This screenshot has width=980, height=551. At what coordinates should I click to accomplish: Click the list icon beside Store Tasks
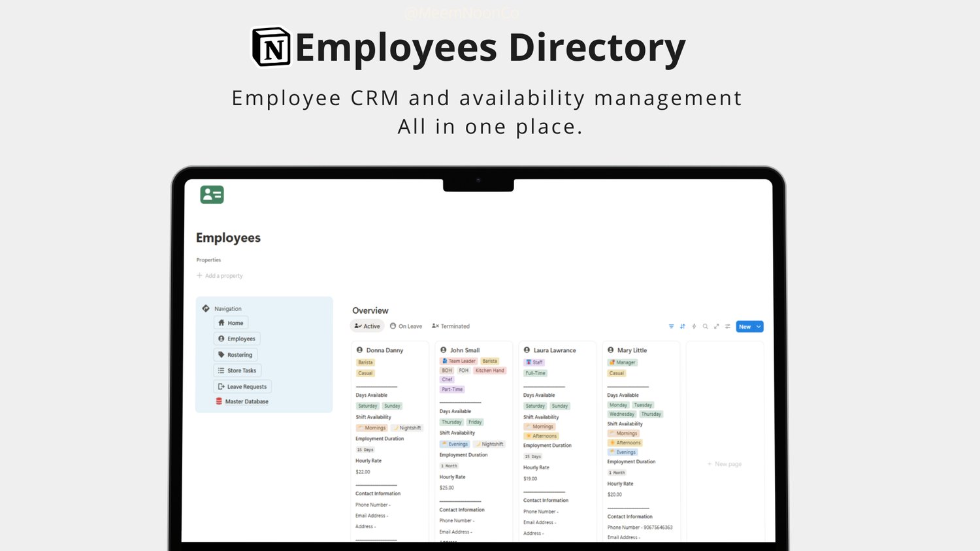[x=221, y=371]
